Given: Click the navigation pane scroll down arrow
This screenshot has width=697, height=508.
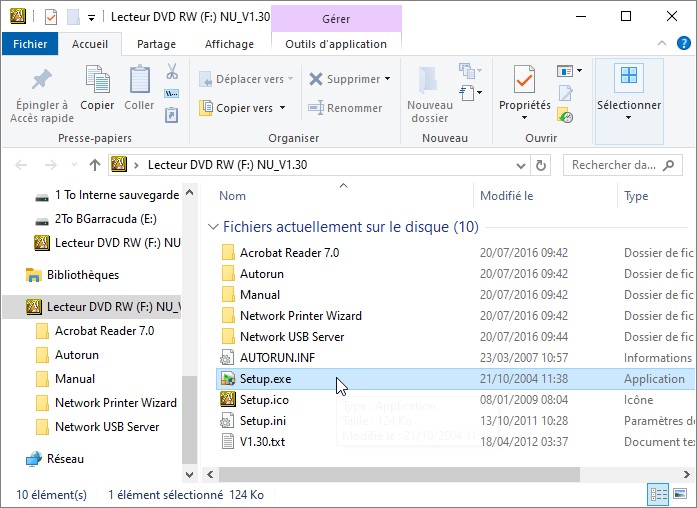Looking at the screenshot, I should coord(190,475).
